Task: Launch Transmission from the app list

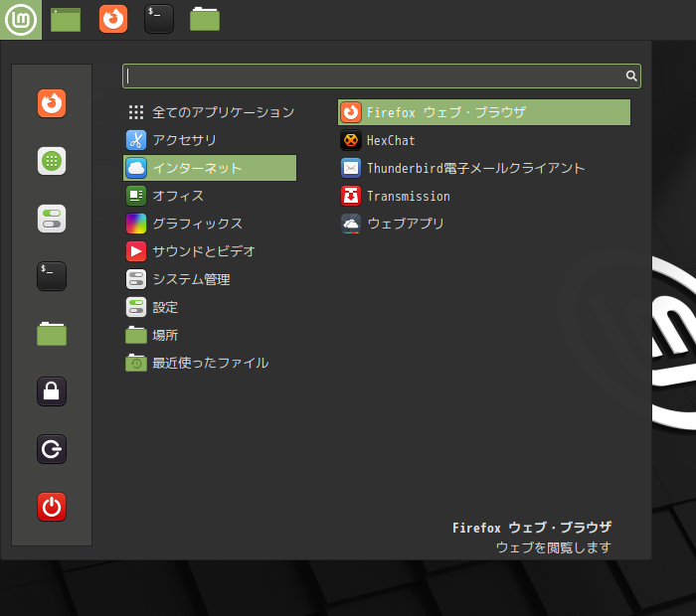Action: pos(484,196)
